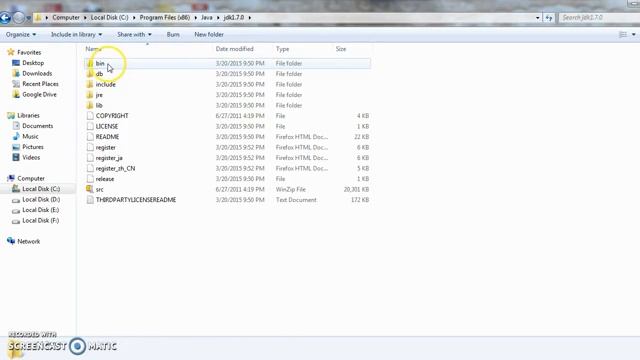640x360 pixels.
Task: Open Libraries in the navigation pane
Action: [29, 116]
